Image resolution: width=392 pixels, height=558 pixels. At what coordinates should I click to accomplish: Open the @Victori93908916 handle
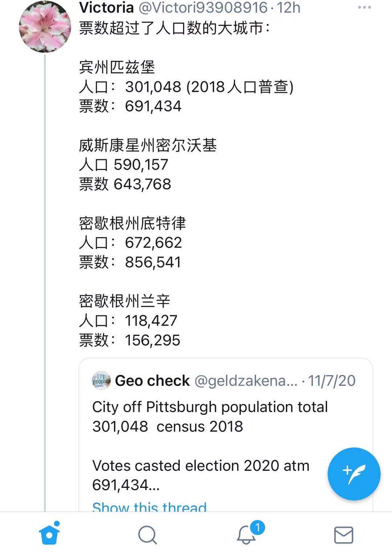tap(203, 8)
